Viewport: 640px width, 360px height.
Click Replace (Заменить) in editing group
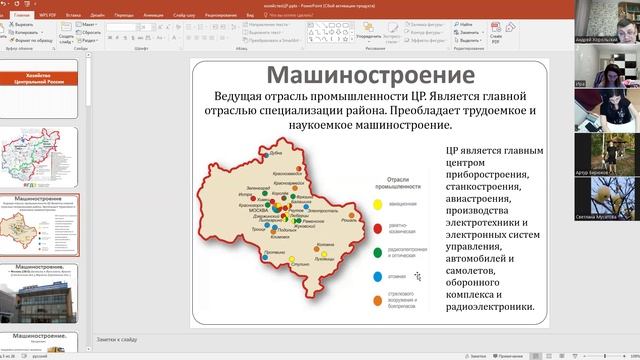467,32
